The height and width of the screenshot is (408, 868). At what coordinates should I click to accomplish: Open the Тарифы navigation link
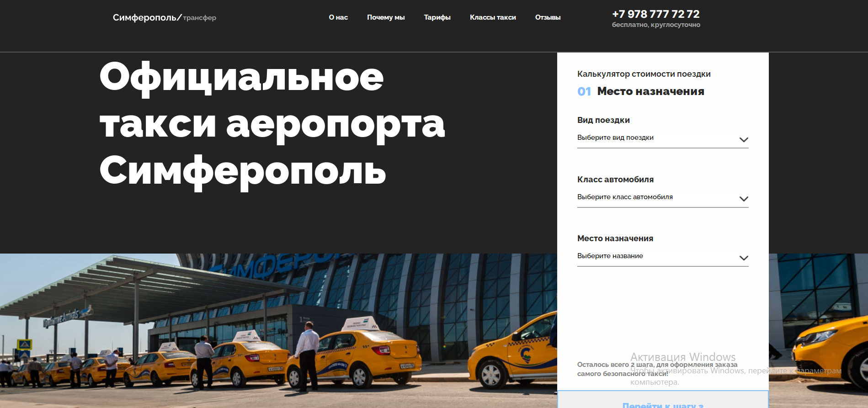[437, 17]
